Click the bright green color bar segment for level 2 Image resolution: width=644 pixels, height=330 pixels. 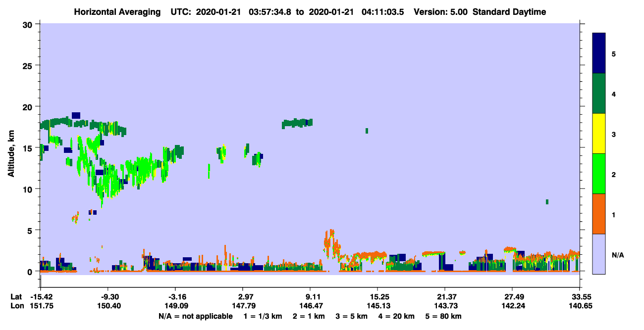599,174
